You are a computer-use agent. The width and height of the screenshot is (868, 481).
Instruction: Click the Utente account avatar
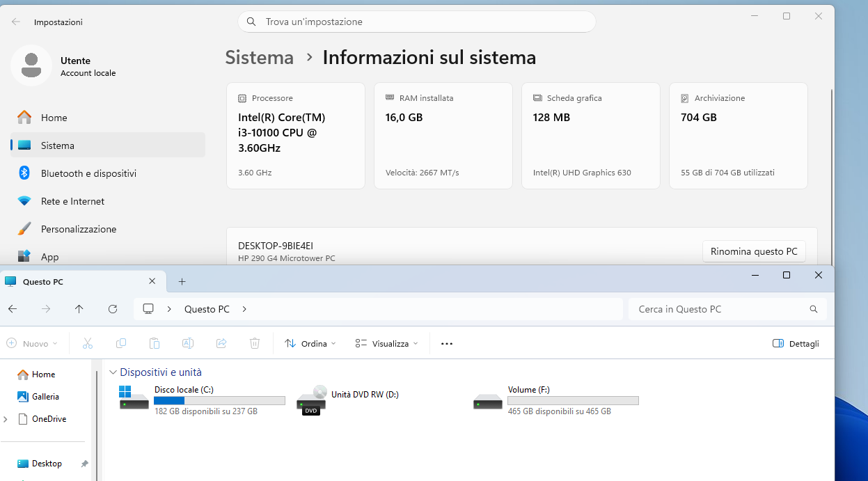[x=31, y=65]
